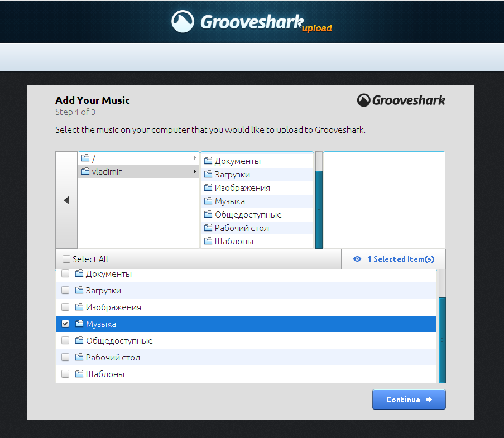Open Рабочий стол in the column browser
Image resolution: width=504 pixels, height=438 pixels.
[257, 228]
